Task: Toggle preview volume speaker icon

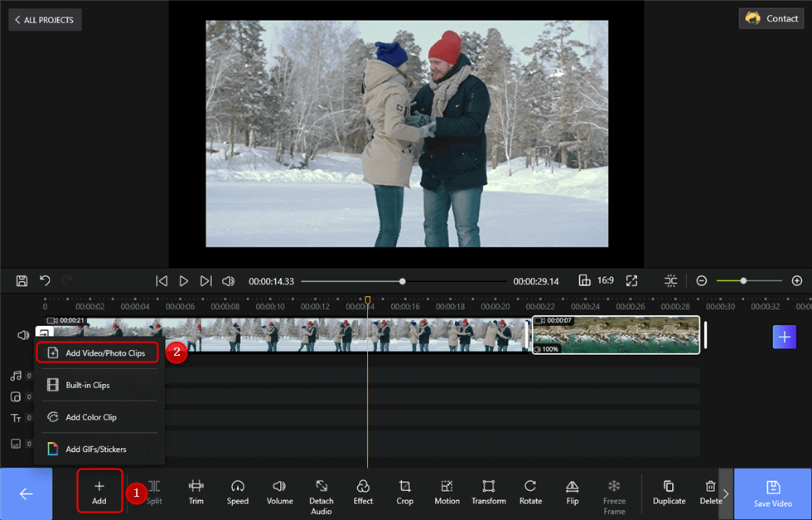Action: coord(229,281)
